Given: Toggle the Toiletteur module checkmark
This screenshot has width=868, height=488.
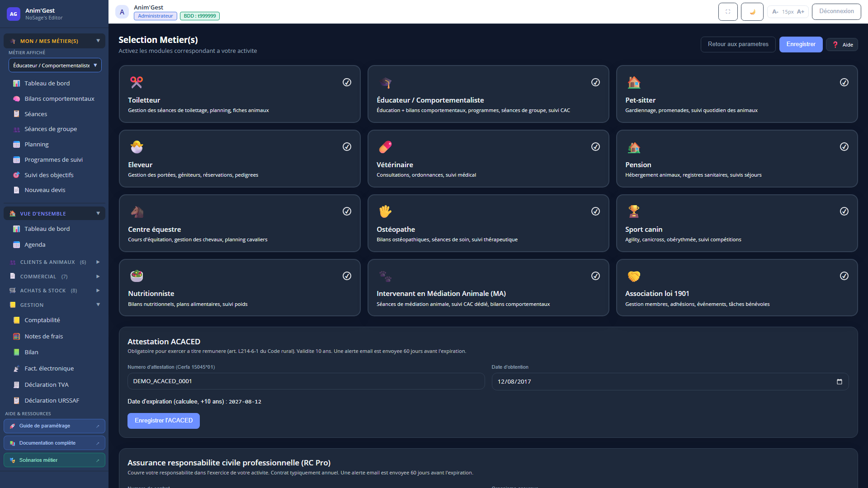Looking at the screenshot, I should pyautogui.click(x=347, y=82).
